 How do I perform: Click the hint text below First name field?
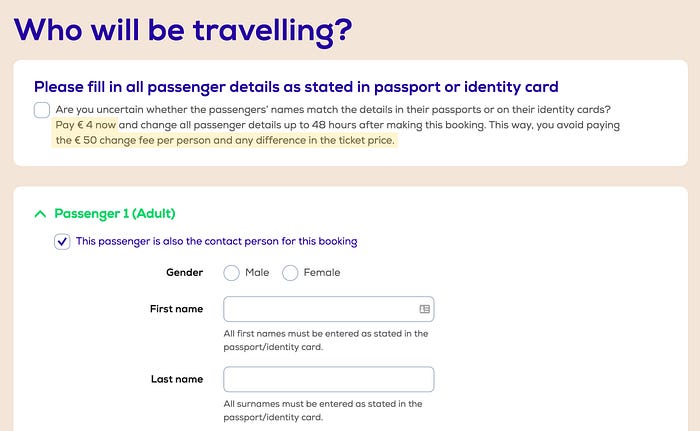[326, 340]
